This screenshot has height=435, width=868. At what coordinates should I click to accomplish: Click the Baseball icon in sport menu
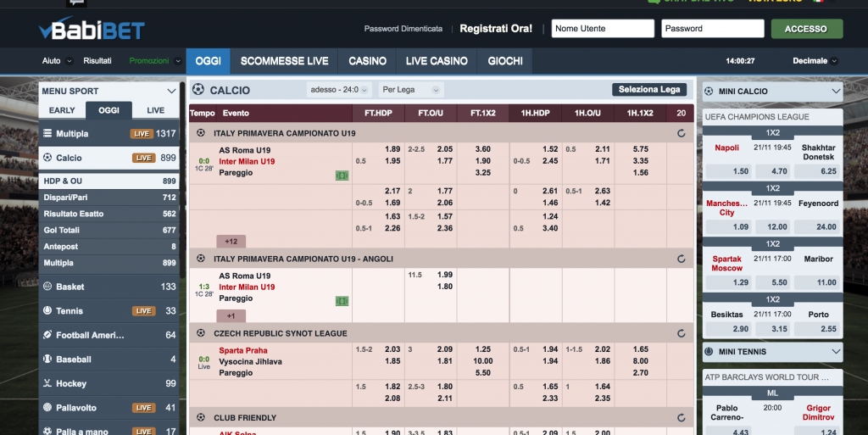point(47,360)
